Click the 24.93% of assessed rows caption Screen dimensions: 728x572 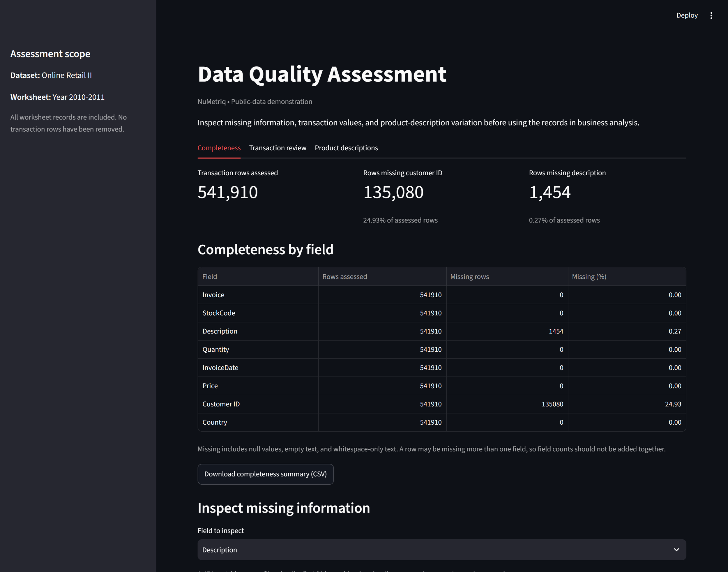point(400,220)
